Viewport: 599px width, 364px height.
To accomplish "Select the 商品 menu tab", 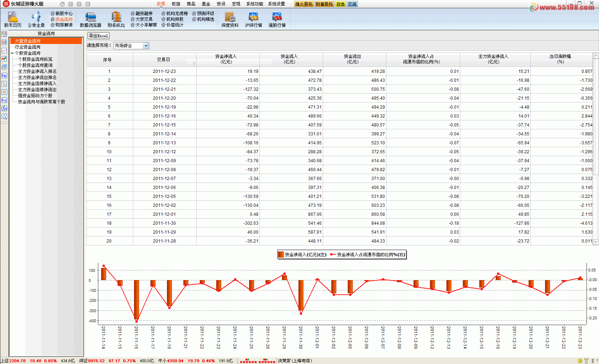I will [191, 4].
